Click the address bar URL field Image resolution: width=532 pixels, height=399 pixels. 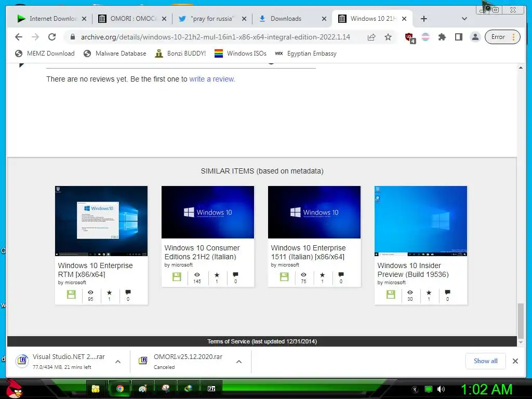pyautogui.click(x=216, y=37)
